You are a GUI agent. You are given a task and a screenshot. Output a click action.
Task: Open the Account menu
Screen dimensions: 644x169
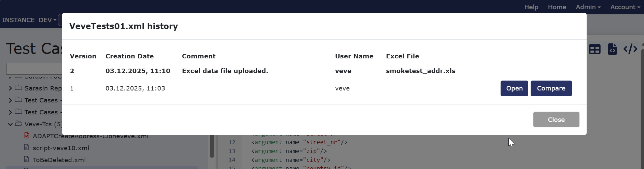coord(625,7)
